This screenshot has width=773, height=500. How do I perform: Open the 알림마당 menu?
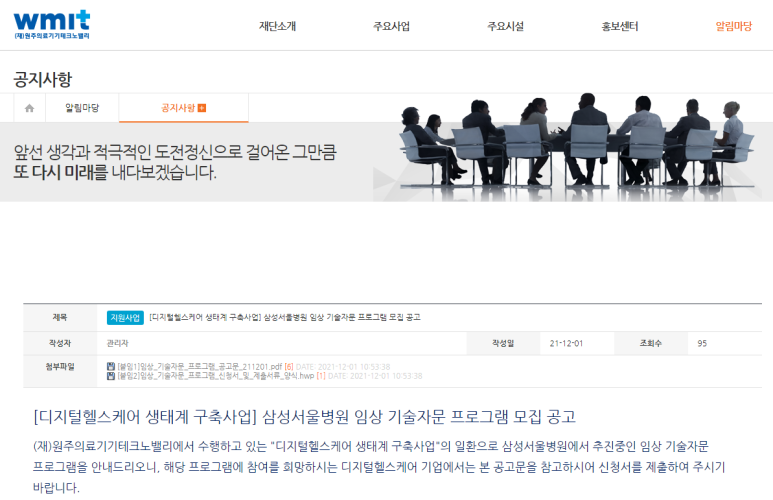pyautogui.click(x=734, y=26)
